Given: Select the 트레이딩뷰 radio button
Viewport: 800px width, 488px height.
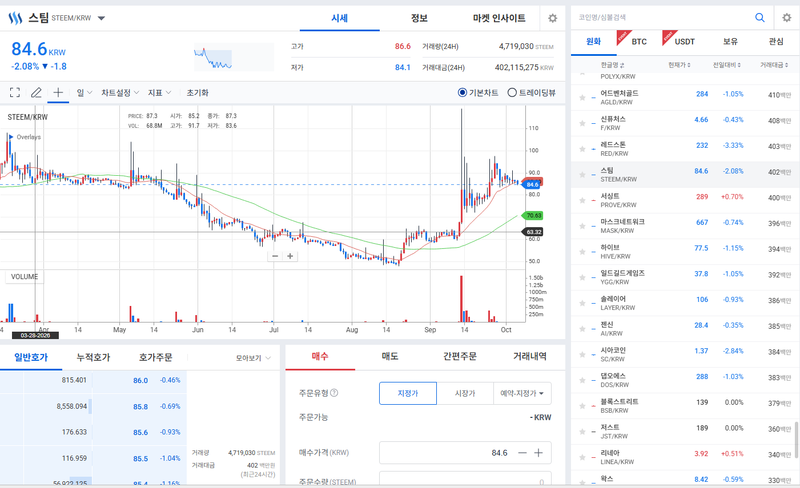Looking at the screenshot, I should [x=512, y=92].
